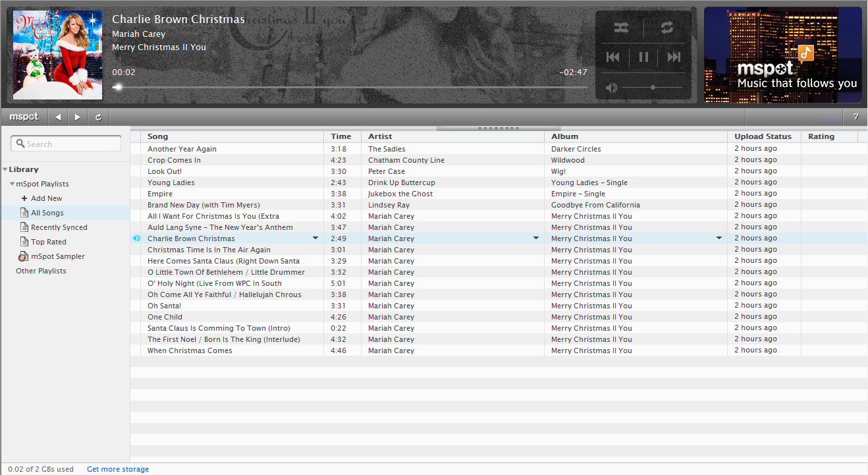Screen dimensions: 868x475
Task: Select the All Songs playlist
Action: [x=65, y=213]
